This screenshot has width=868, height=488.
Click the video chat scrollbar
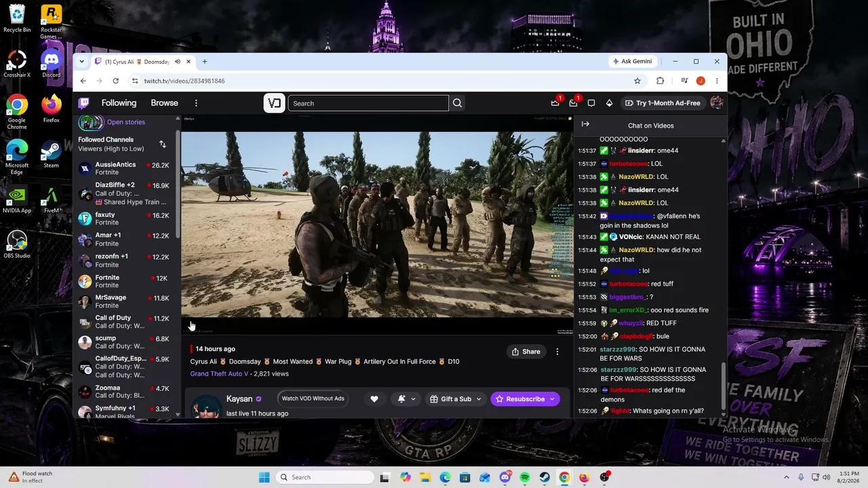click(723, 386)
